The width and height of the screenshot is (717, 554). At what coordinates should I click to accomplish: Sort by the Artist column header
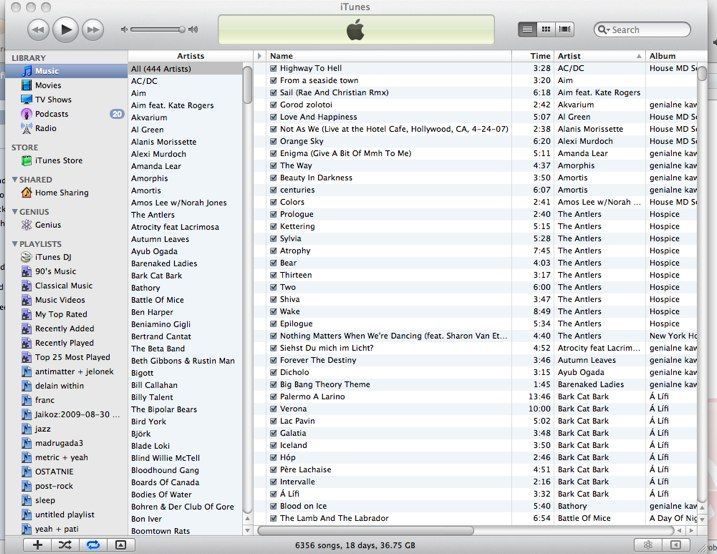pos(599,56)
